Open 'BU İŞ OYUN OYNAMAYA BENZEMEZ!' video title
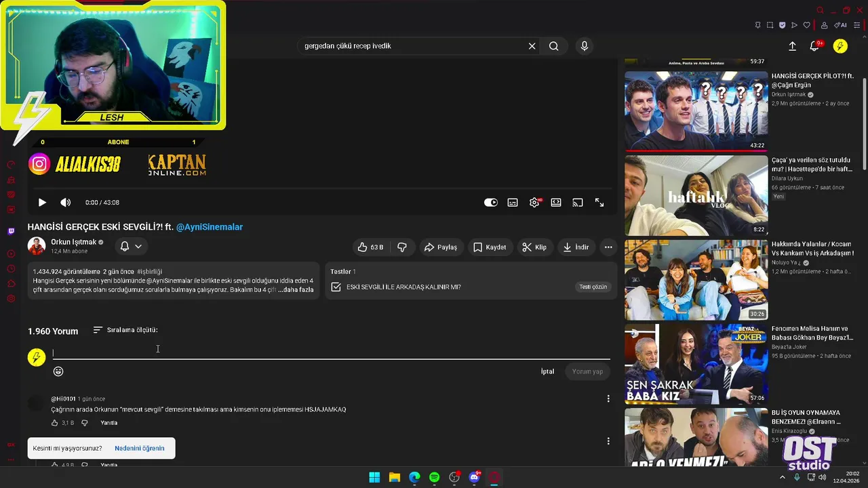This screenshot has width=868, height=488. coord(806,417)
